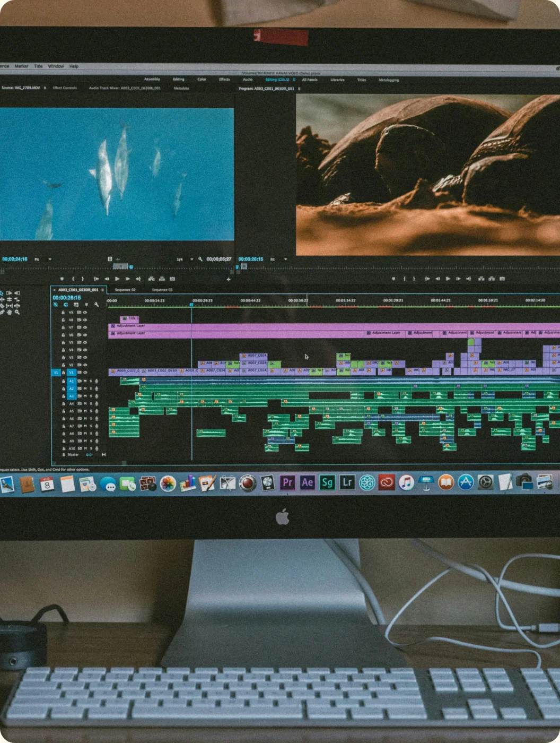Select the Title clip on V8
The width and height of the screenshot is (560, 743).
click(x=130, y=318)
